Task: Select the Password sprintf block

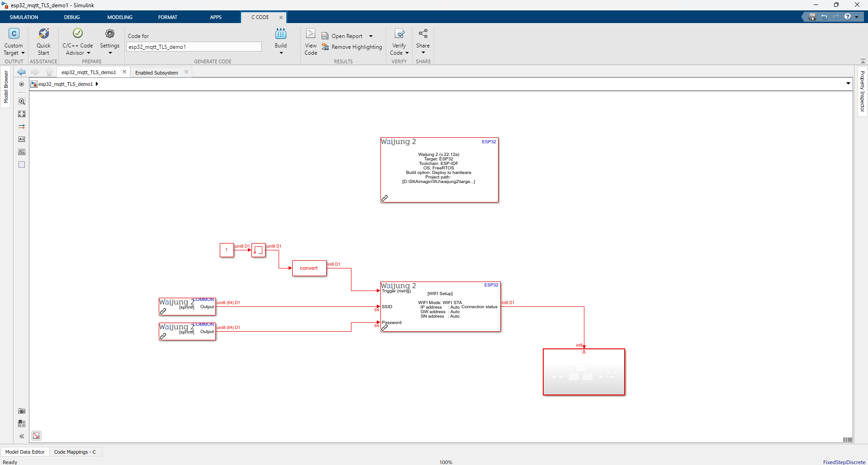Action: (187, 332)
